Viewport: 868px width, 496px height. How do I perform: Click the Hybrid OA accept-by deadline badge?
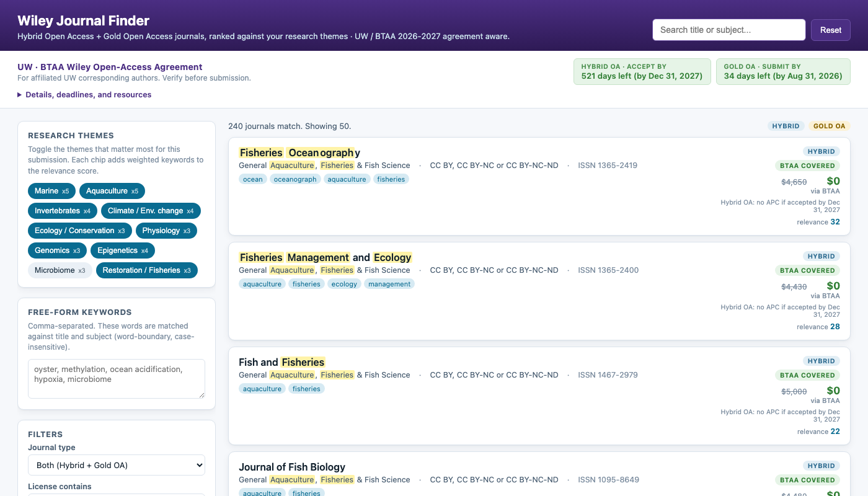click(x=642, y=71)
